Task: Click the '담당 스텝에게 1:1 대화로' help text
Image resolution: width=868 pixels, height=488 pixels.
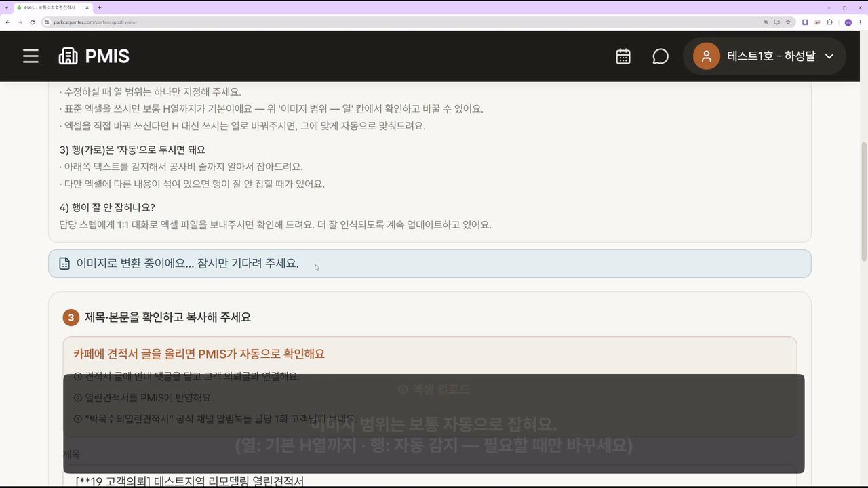Action: tap(275, 224)
